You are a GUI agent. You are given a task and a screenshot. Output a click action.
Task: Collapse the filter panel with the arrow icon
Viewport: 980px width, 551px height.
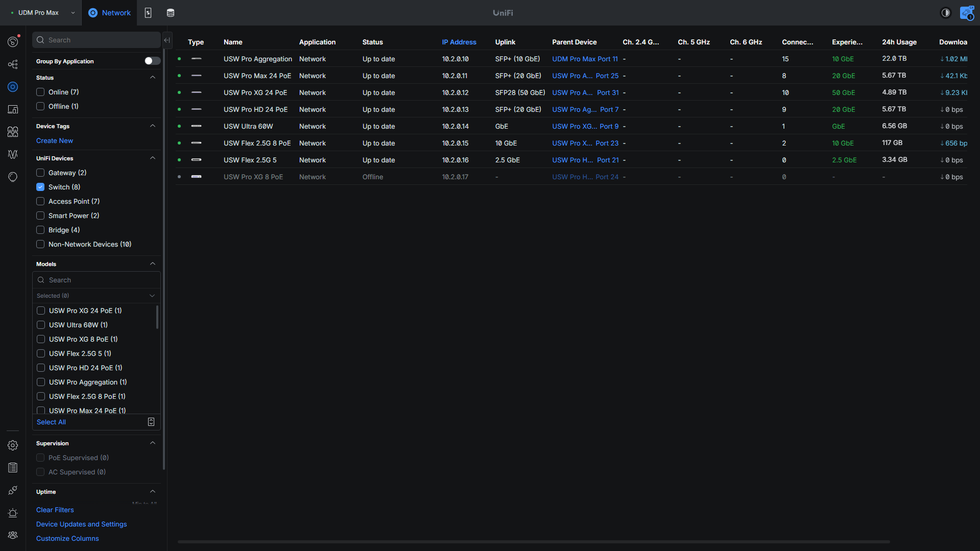tap(167, 40)
